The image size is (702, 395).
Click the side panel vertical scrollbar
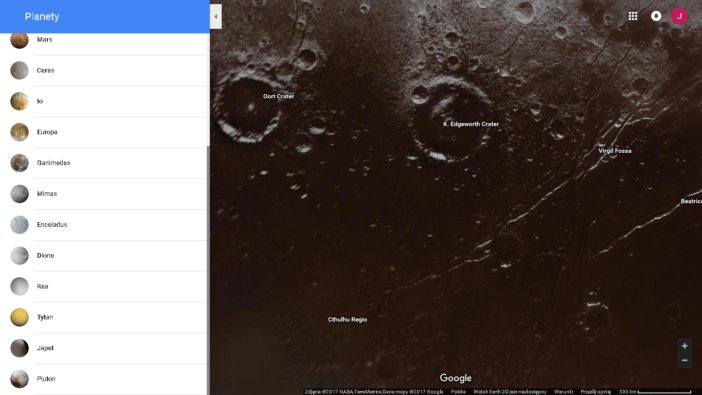click(x=208, y=269)
